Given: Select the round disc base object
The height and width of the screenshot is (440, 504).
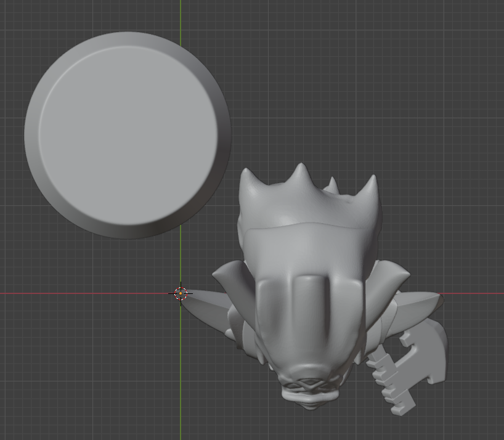Looking at the screenshot, I should pos(128,134).
